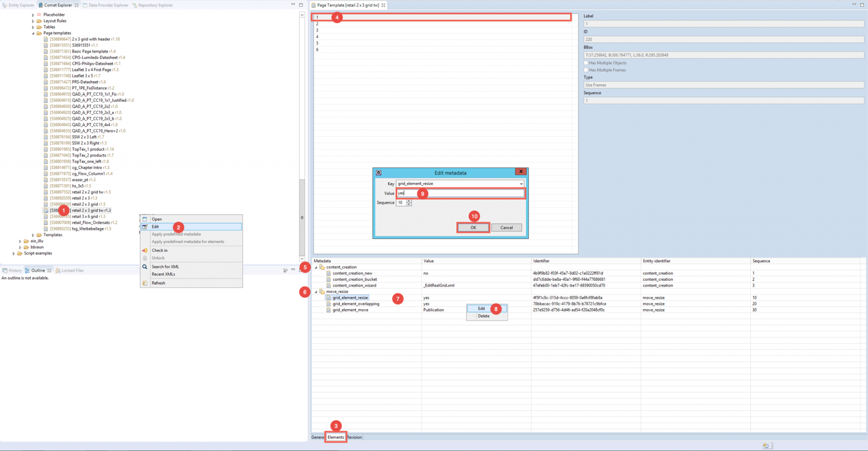The image size is (868, 451).
Task: Open the Key dropdown in Edit metadata dialog
Action: click(521, 183)
